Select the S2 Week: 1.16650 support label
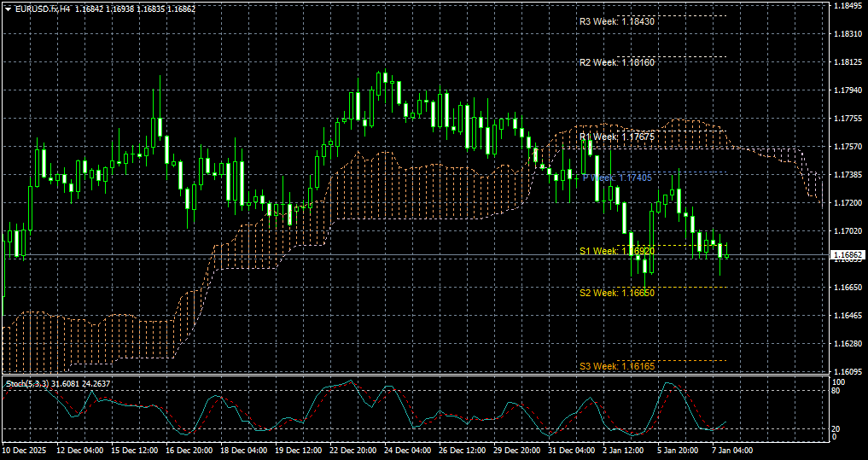 click(617, 292)
